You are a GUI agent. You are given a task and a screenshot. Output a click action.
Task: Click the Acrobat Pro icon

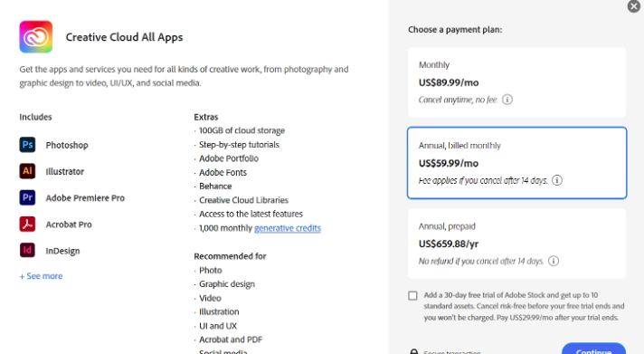pos(27,224)
